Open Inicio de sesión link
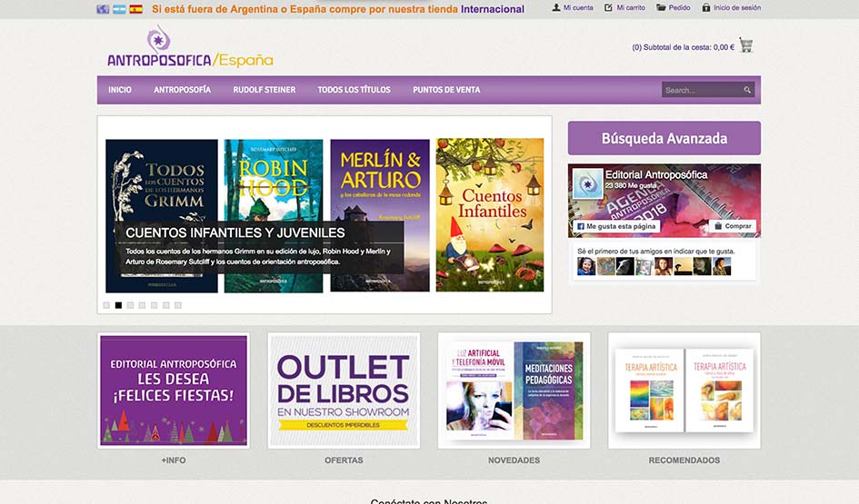This screenshot has width=859, height=504. pos(737,7)
